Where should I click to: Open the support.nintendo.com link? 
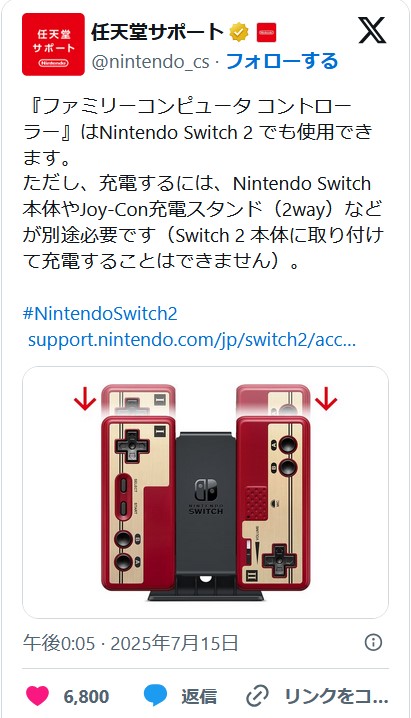[192, 340]
